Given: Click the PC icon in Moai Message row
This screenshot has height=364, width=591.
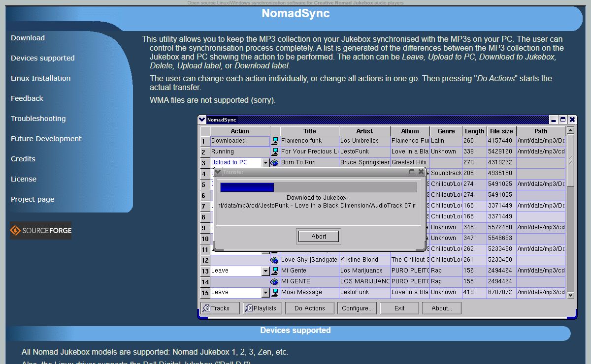Looking at the screenshot, I should point(275,292).
